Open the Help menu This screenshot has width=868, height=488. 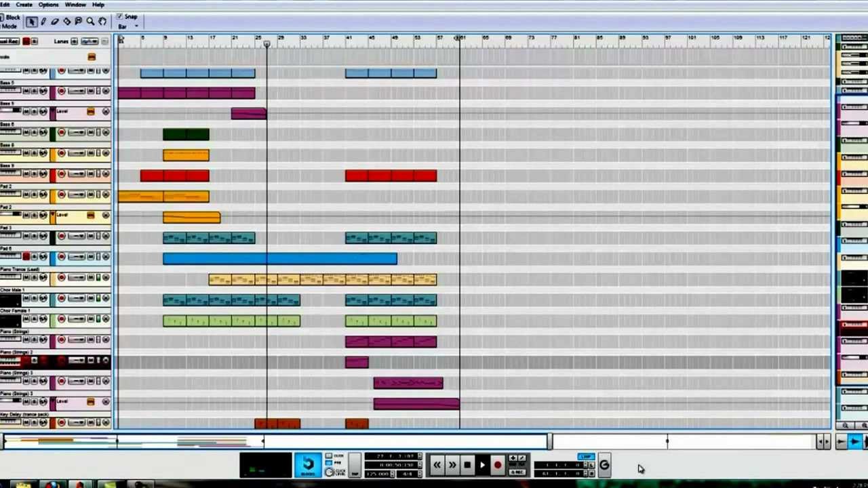[x=98, y=5]
